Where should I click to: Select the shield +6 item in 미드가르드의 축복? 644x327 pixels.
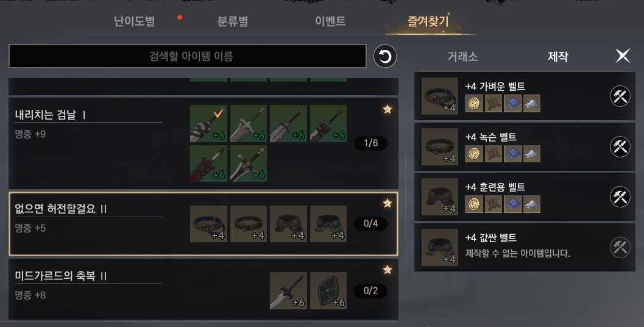tap(328, 290)
